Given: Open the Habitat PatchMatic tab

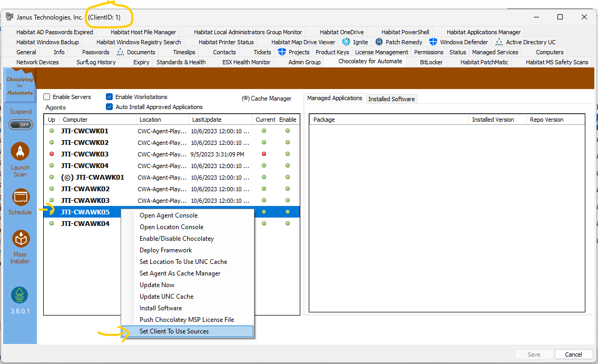Looking at the screenshot, I should (x=484, y=62).
